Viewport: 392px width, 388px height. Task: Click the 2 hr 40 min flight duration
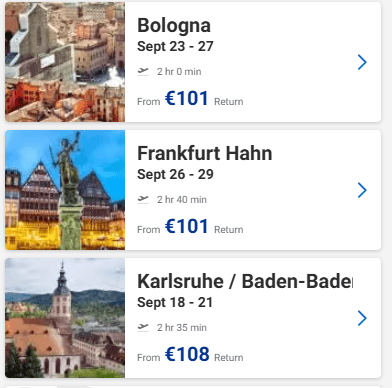[x=182, y=200]
